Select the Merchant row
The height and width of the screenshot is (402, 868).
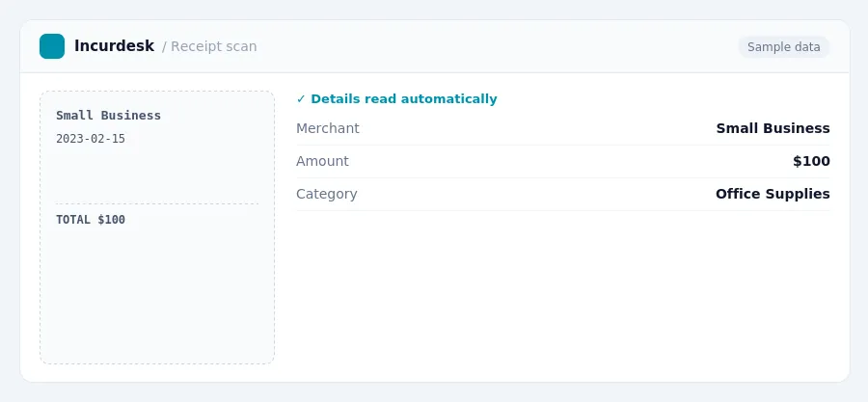pos(563,128)
